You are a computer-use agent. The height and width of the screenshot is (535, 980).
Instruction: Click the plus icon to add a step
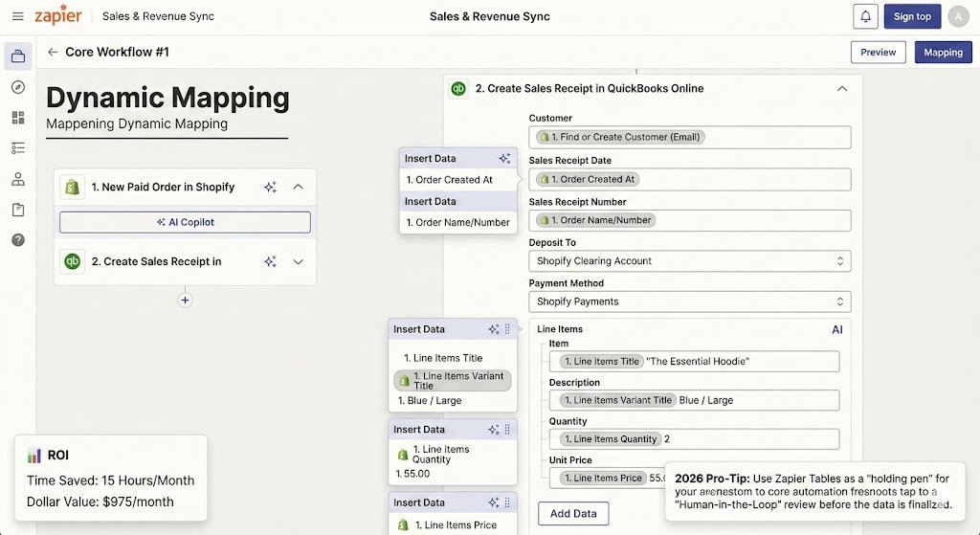185,300
